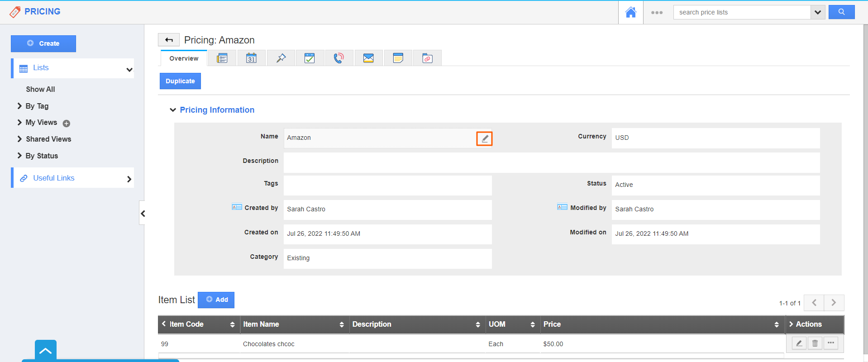Open the yellow notes tab icon

398,58
